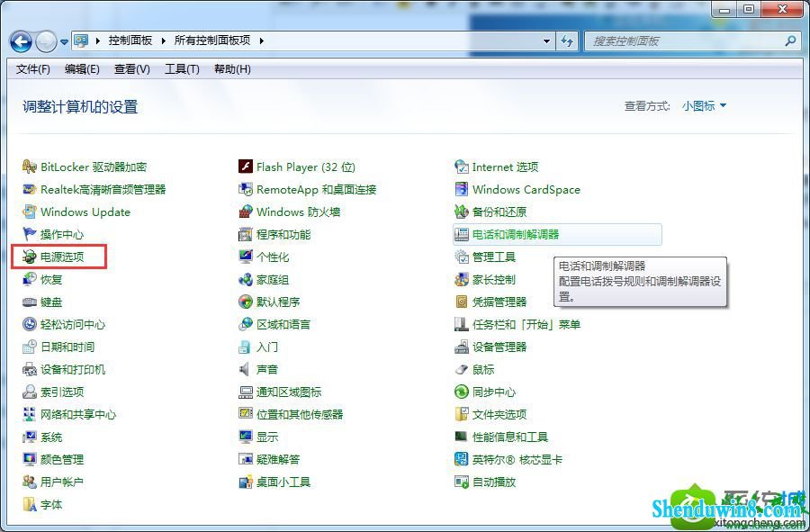Open 通知区域图标 link

coord(289,392)
